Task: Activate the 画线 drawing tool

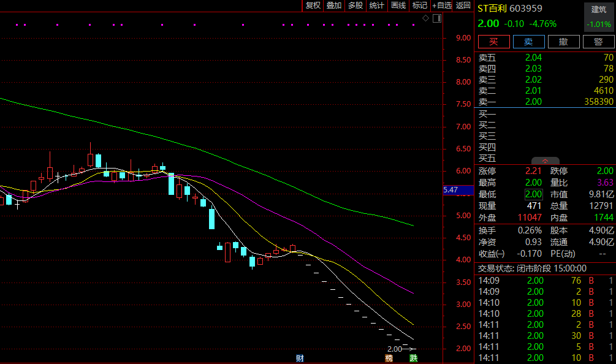Action: (x=398, y=6)
